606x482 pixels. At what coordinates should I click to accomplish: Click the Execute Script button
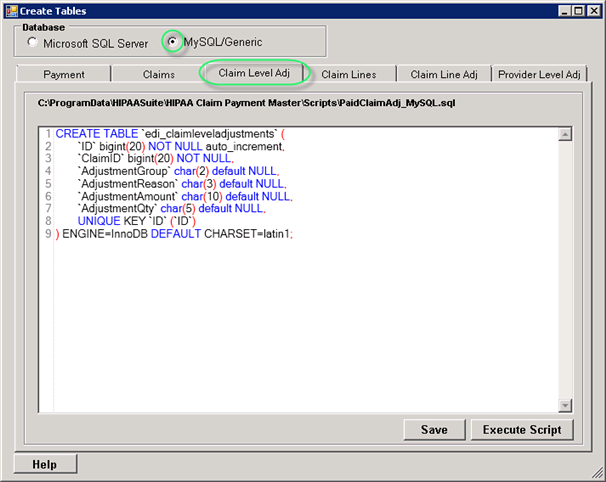pos(522,429)
